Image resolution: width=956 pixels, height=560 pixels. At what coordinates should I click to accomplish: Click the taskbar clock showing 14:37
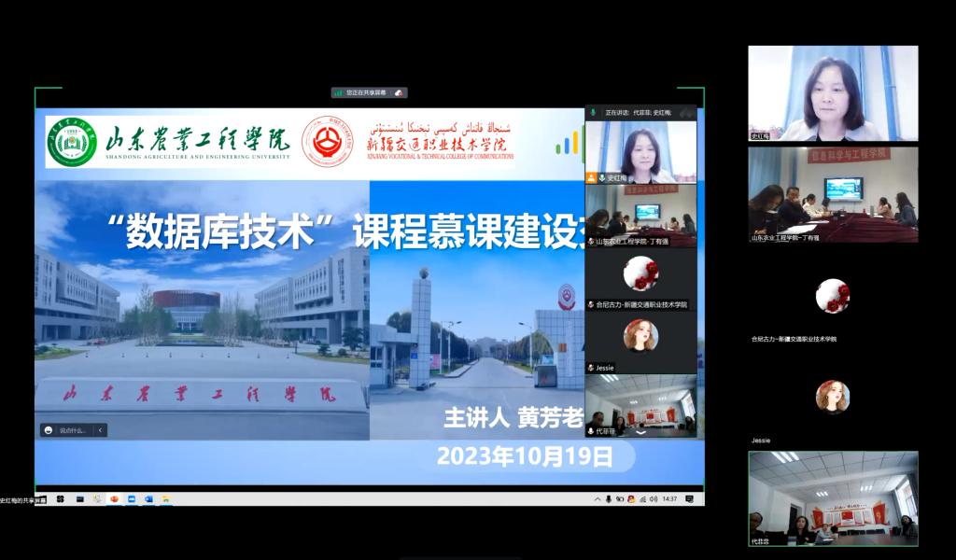(x=669, y=499)
